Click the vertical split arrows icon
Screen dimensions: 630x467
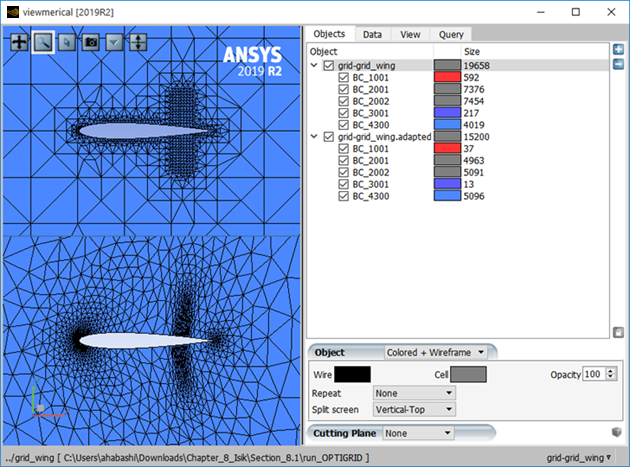coord(138,42)
